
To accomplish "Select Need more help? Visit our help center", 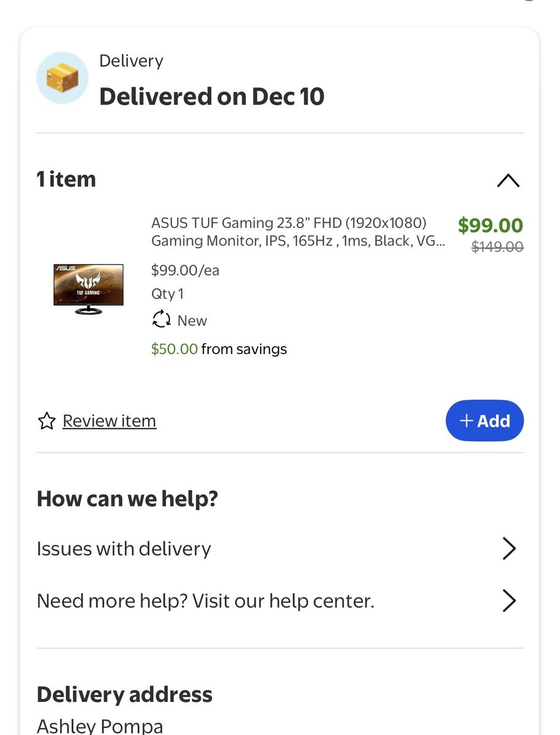I will 280,601.
